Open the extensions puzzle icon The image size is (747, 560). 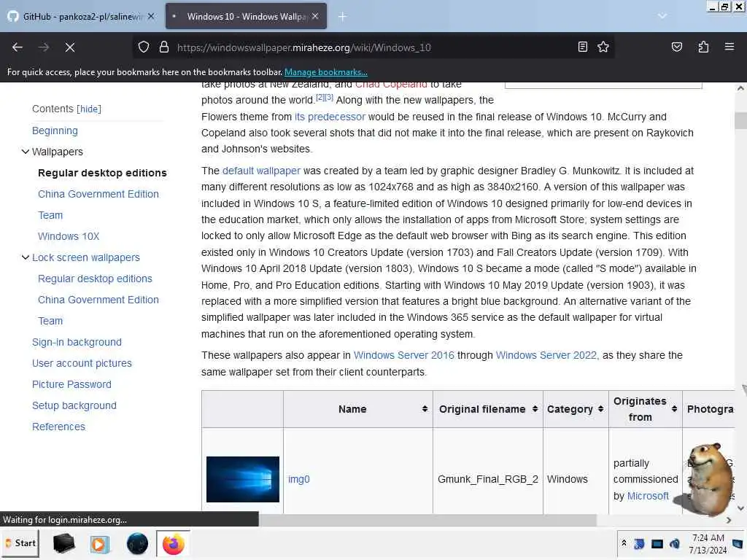703,47
